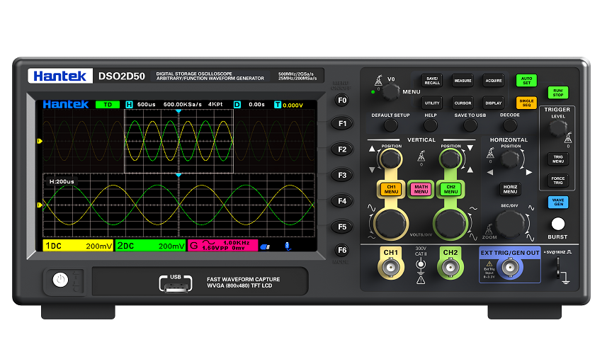Adjust the CH1 Volts/Div large knob
This screenshot has height=364, width=607.
[x=390, y=224]
